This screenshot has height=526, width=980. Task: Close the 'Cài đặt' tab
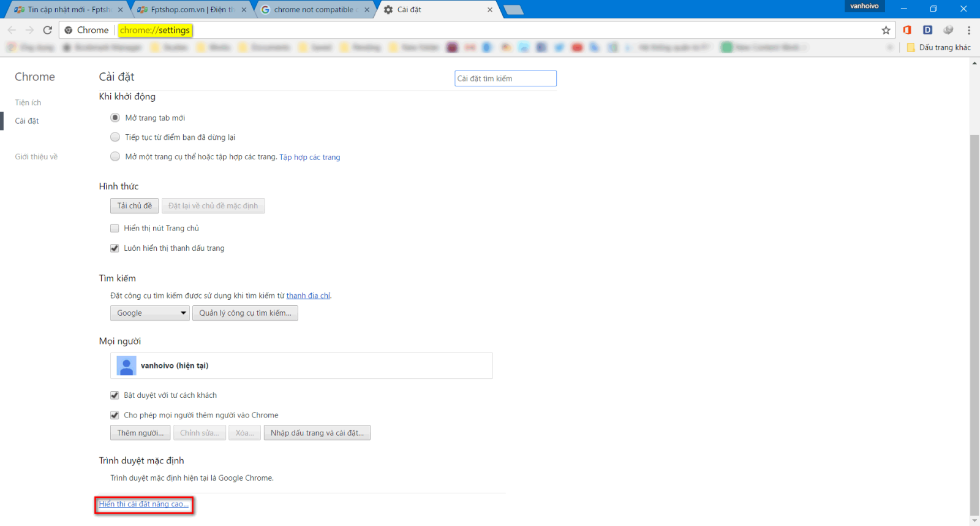coord(490,10)
